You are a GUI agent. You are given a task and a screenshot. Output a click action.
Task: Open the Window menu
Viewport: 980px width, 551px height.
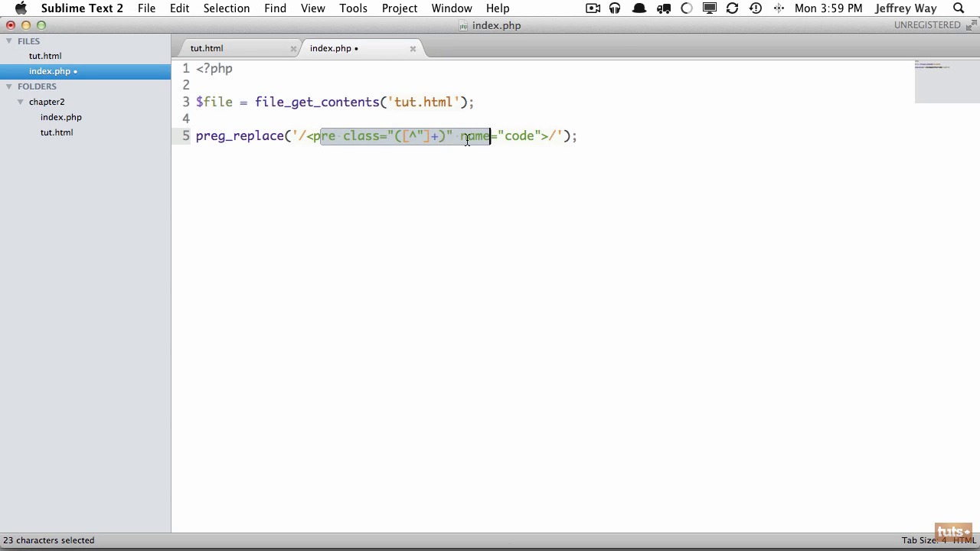452,8
